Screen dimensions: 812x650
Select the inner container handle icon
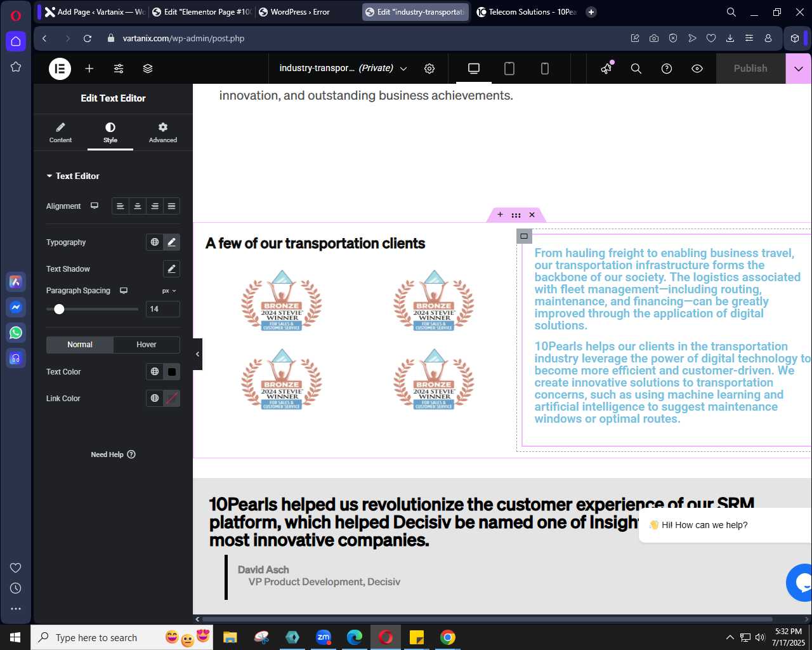524,236
